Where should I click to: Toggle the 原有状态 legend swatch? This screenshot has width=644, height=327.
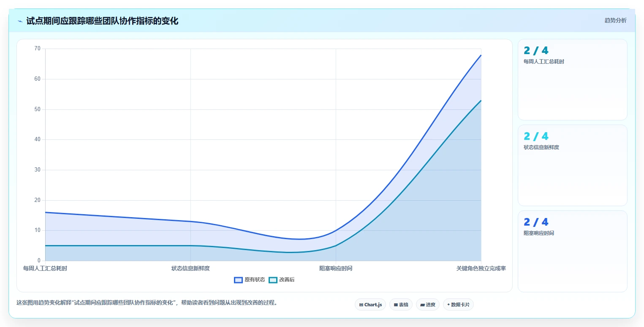(x=238, y=280)
